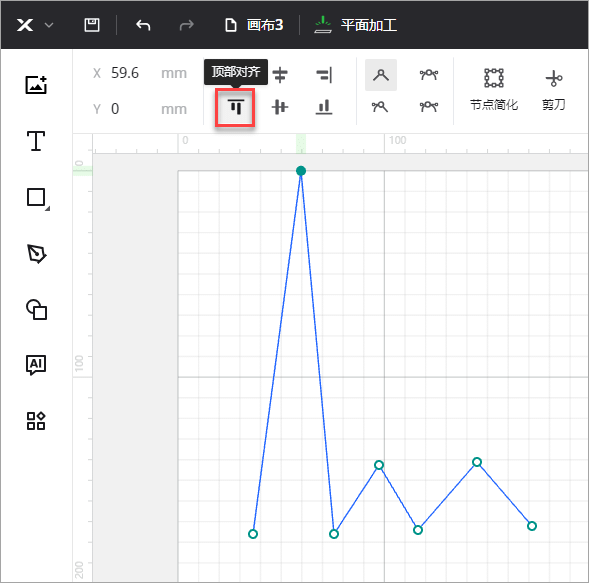Switch to the 画布3 canvas tab
Viewport: 589px width, 583px height.
coord(254,25)
